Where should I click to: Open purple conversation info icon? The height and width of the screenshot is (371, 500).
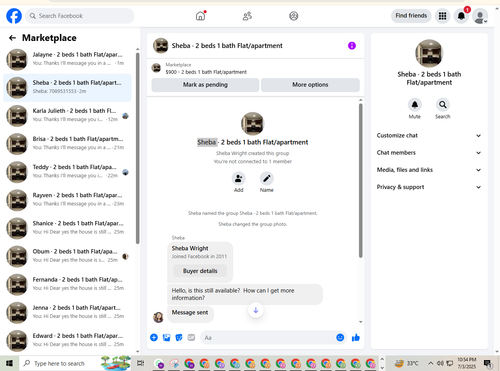(x=352, y=46)
